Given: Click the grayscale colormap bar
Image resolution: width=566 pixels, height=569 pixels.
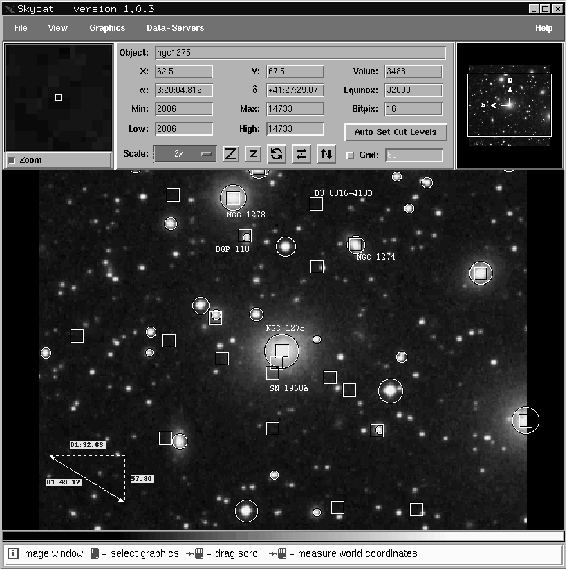Looking at the screenshot, I should [x=283, y=536].
